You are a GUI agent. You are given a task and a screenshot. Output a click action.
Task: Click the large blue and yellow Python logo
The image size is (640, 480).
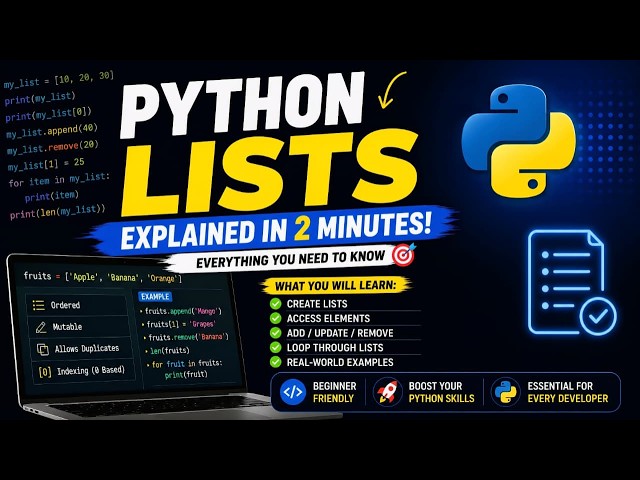click(x=518, y=141)
